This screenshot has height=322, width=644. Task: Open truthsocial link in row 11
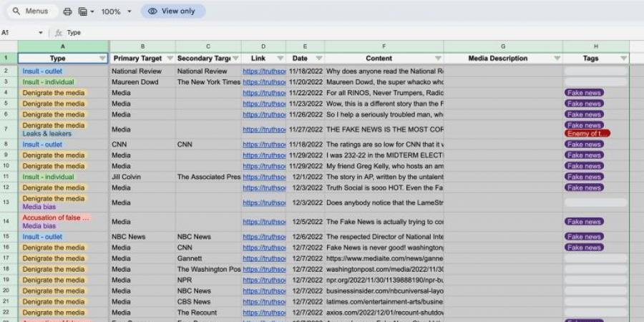[264, 177]
